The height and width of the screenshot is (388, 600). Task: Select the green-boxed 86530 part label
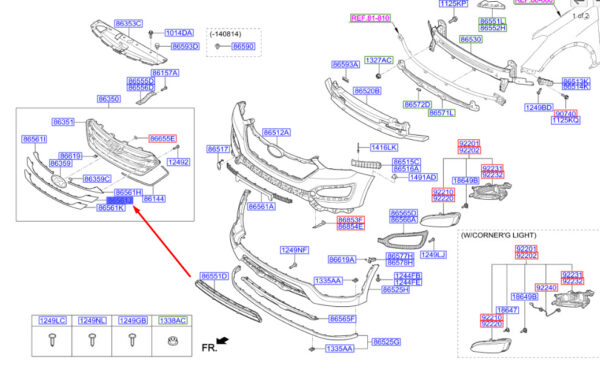click(x=471, y=39)
